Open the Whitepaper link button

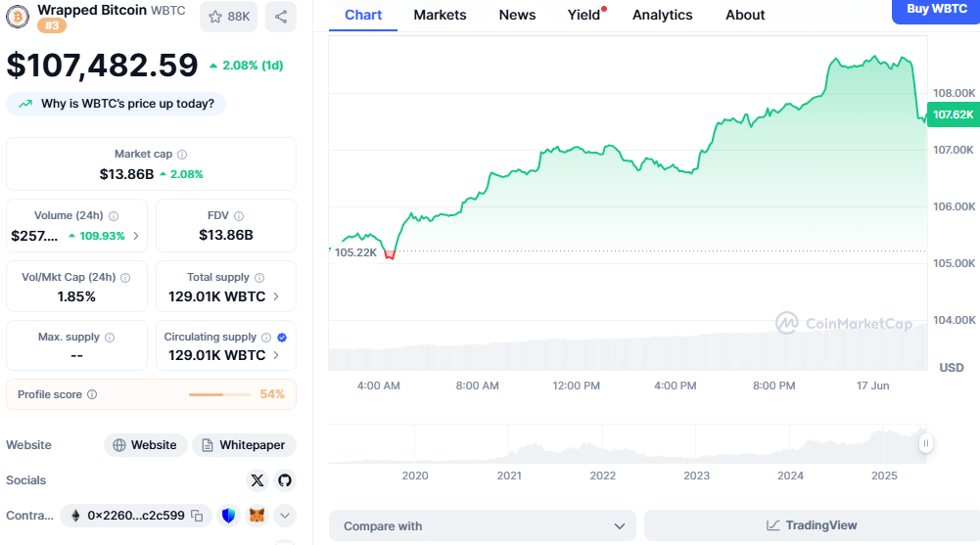[x=244, y=445]
